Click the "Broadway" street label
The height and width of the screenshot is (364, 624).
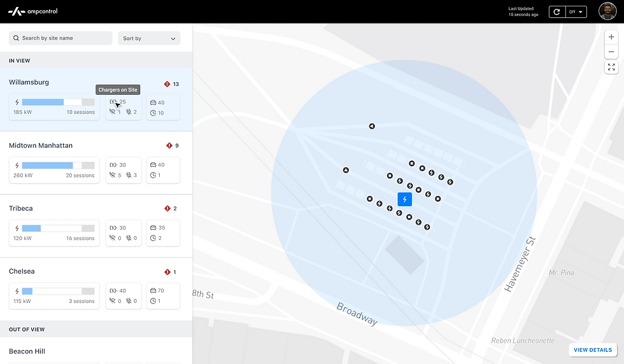click(x=357, y=314)
